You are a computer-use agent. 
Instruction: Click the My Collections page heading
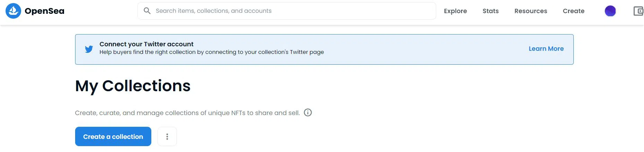pos(133,86)
